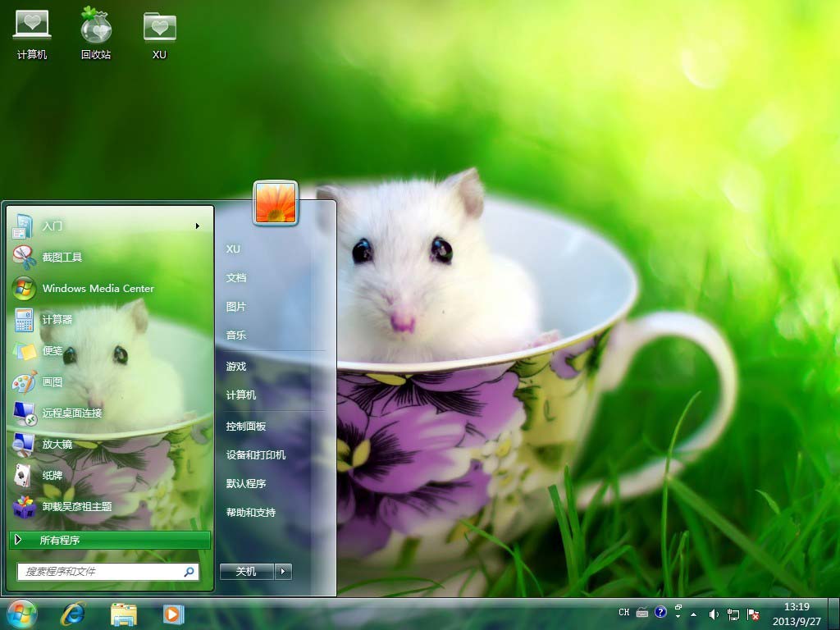Screen dimensions: 840x630
Task: Open the 计算机 desktop icon
Action: click(x=32, y=33)
